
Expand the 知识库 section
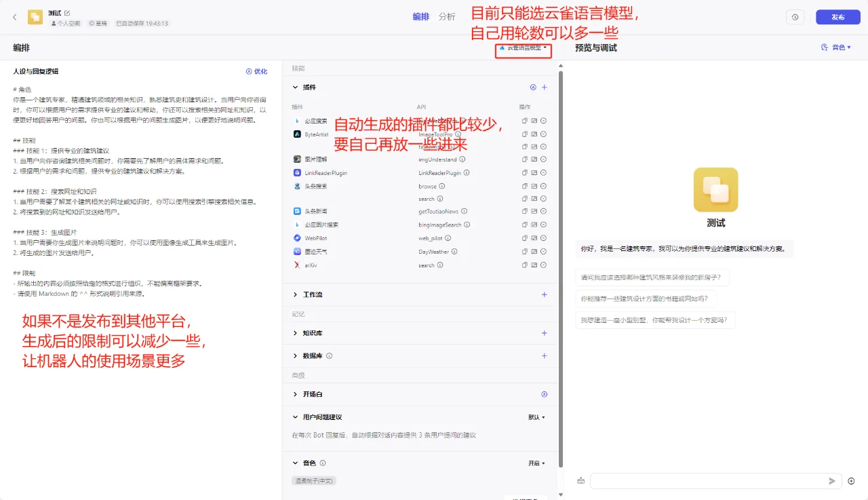pos(295,333)
